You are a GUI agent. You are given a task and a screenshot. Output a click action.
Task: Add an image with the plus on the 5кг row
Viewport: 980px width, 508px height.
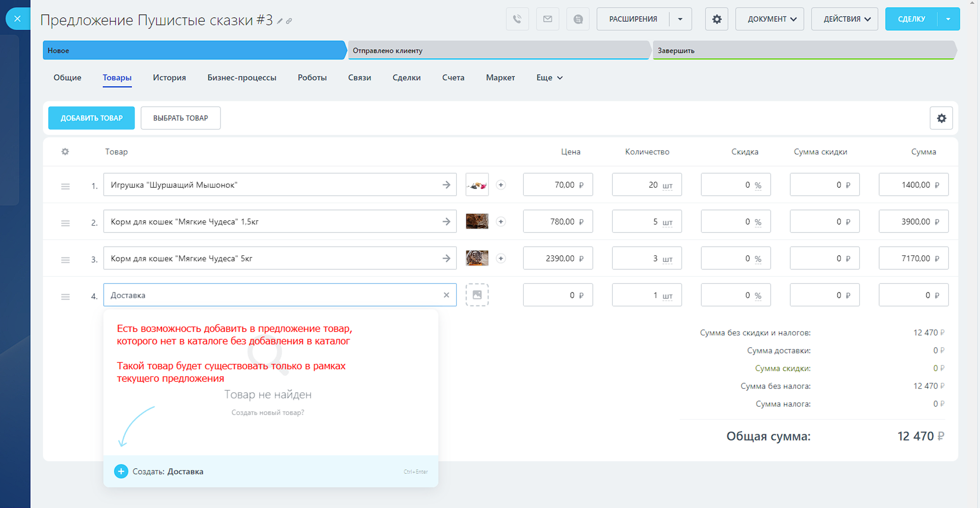pos(501,258)
